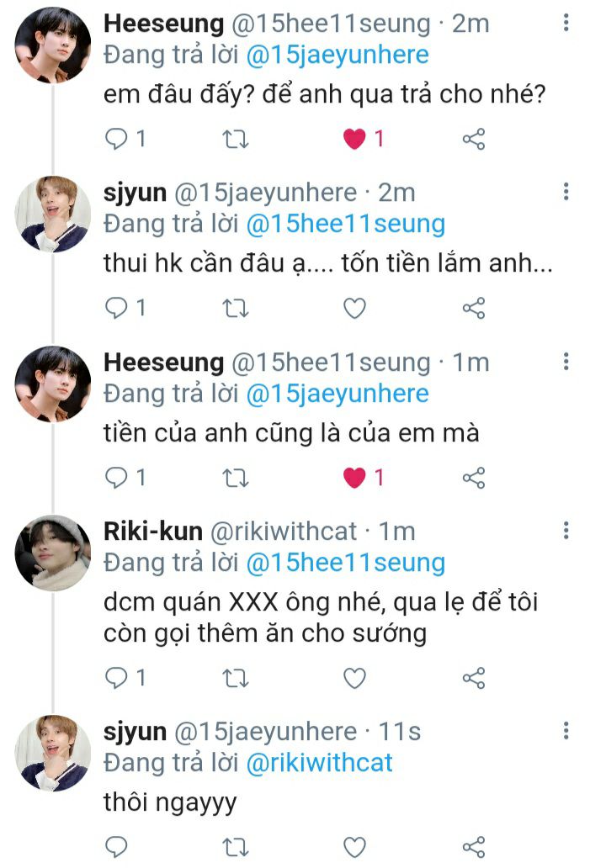Open more options on Heeseung's first tweet
This screenshot has width=606, height=868.
click(x=566, y=23)
